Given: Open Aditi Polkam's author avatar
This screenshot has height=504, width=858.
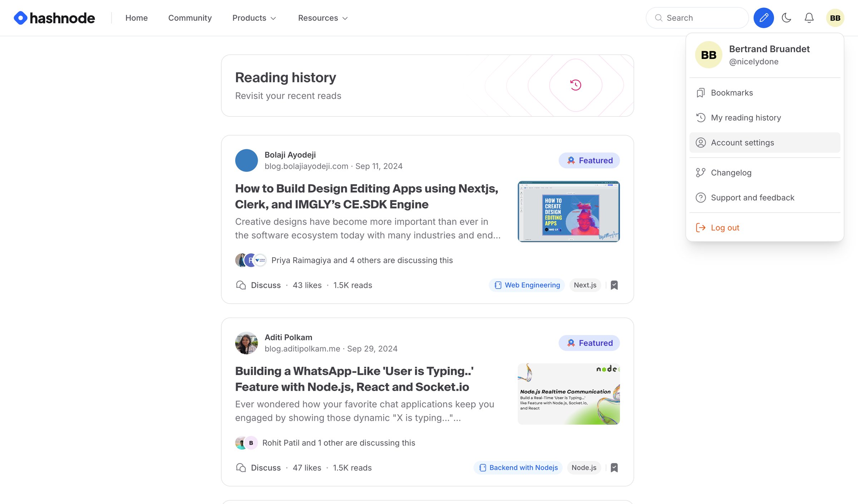Looking at the screenshot, I should coord(246,343).
